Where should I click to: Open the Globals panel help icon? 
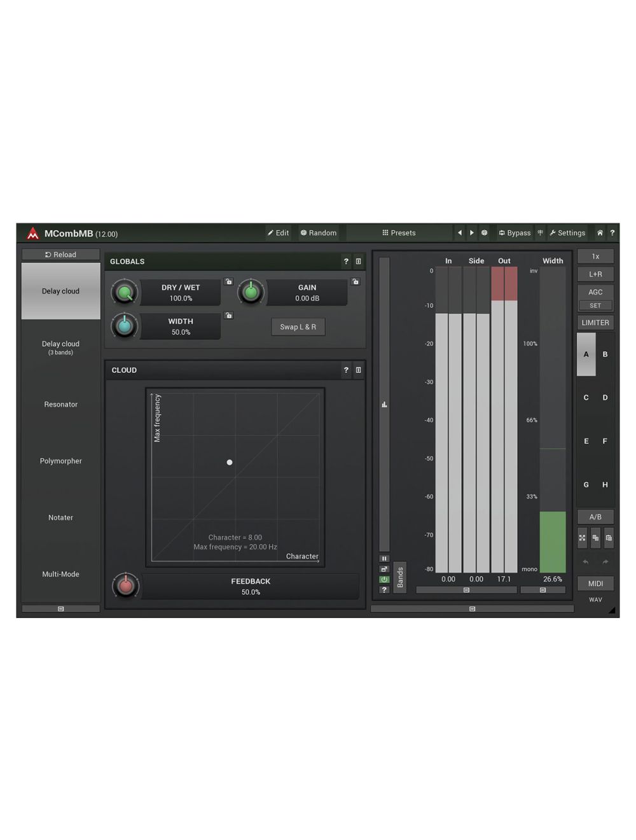(346, 262)
